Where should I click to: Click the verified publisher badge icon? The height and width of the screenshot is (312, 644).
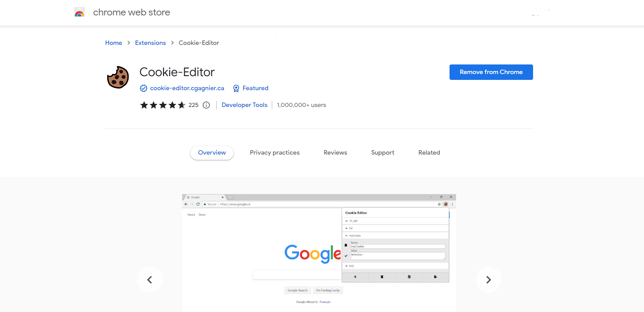(x=143, y=88)
